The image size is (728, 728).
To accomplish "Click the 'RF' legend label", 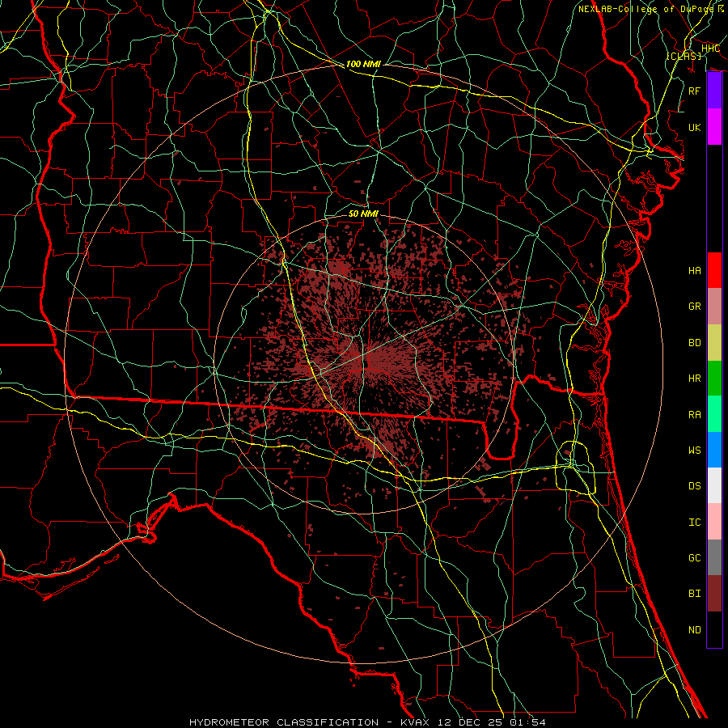I will pyautogui.click(x=695, y=91).
